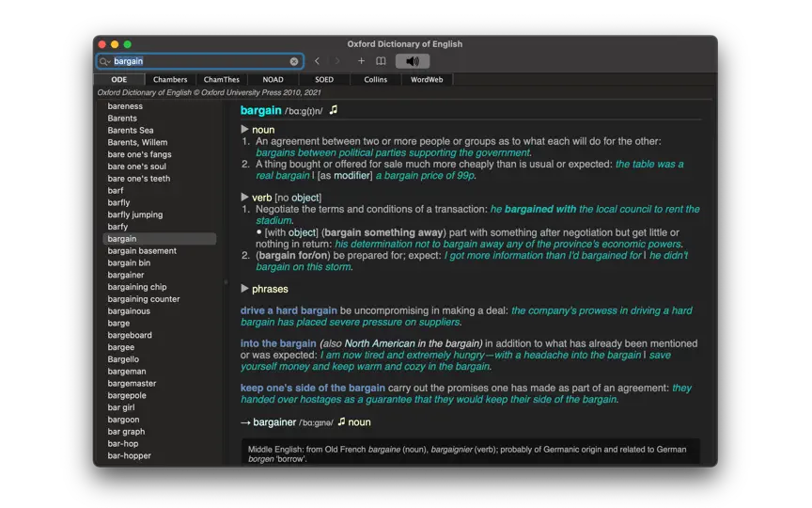Collapse the noun section triangle

[244, 129]
